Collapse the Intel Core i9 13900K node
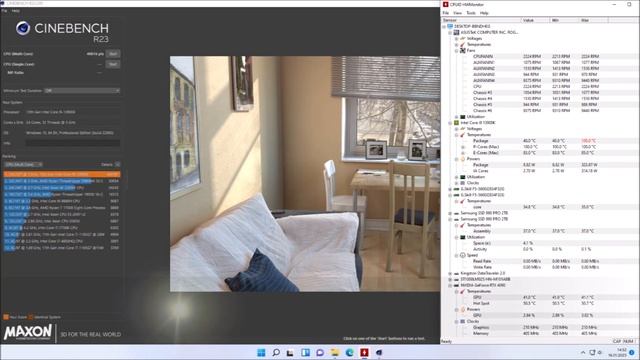Image resolution: width=640 pixels, height=360 pixels. click(x=450, y=122)
